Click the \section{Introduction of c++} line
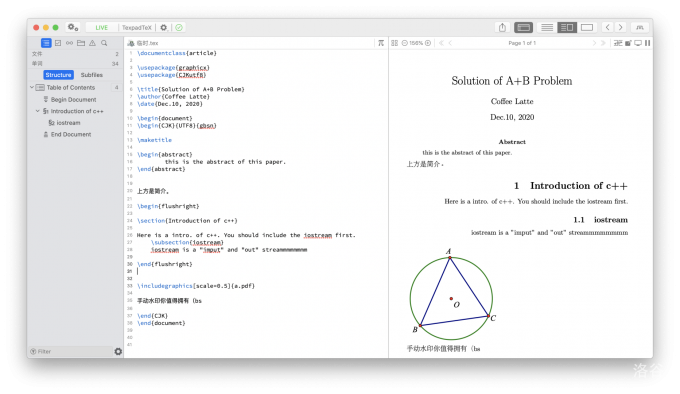The image size is (680, 394). coord(187,221)
